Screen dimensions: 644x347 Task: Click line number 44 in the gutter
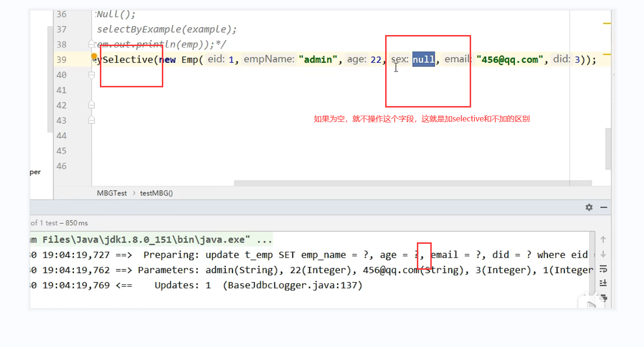coord(61,136)
